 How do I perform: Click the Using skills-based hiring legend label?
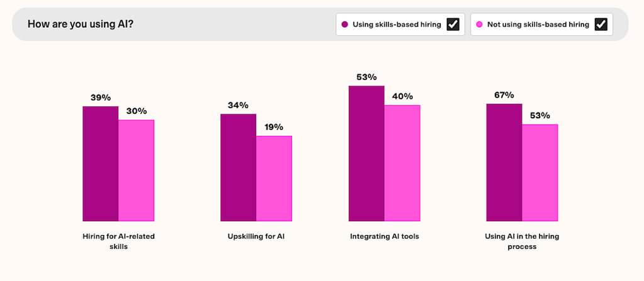coord(397,25)
